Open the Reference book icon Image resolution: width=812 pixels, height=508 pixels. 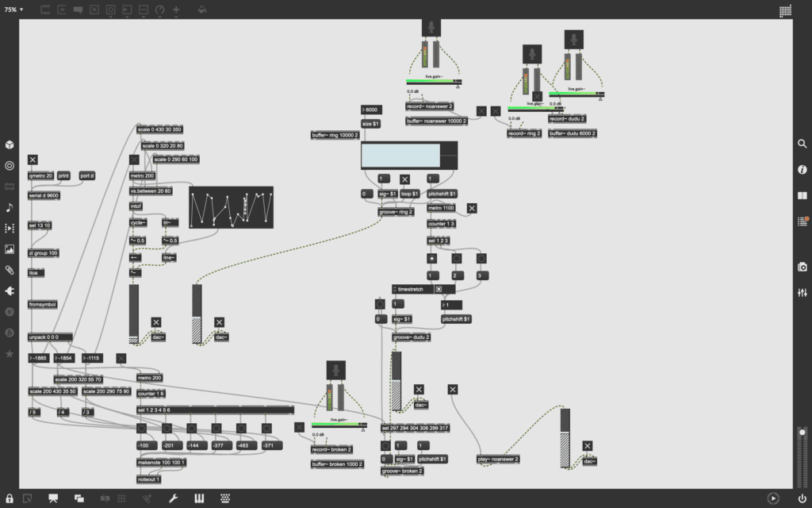802,195
